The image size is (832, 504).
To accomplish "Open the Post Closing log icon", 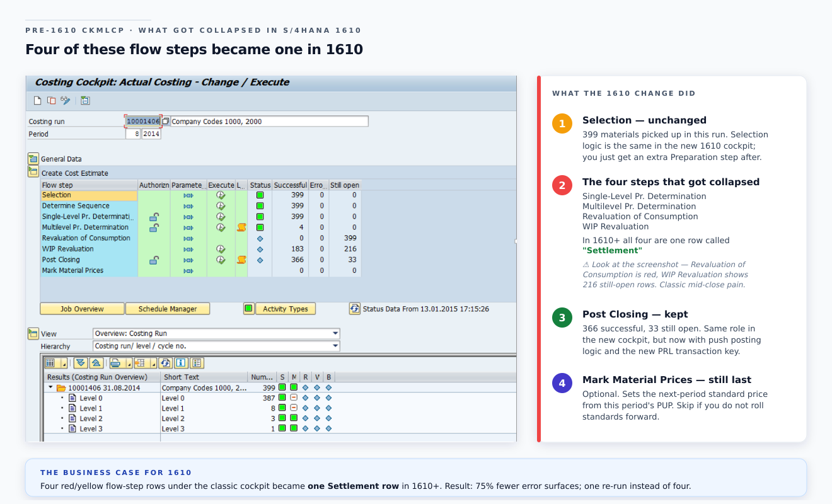I will 241,260.
